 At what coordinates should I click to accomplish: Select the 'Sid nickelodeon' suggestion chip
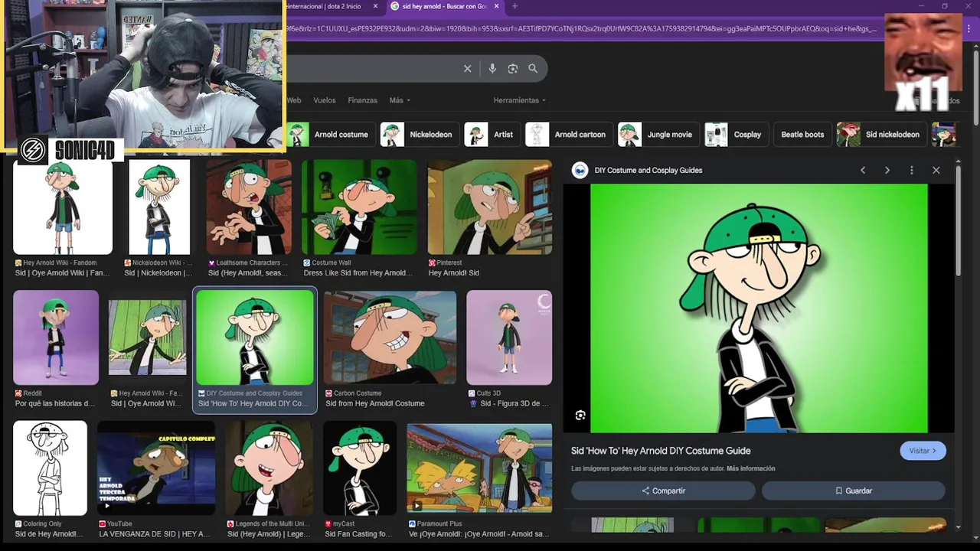pyautogui.click(x=880, y=134)
